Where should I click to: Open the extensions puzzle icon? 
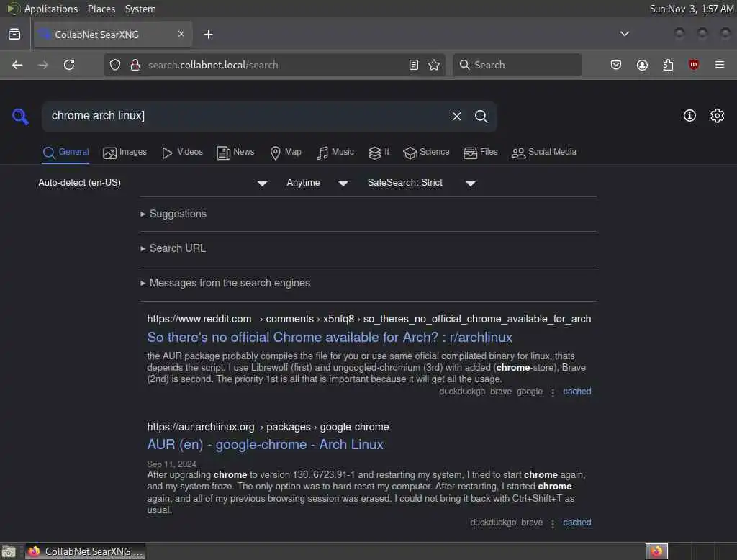click(x=668, y=65)
